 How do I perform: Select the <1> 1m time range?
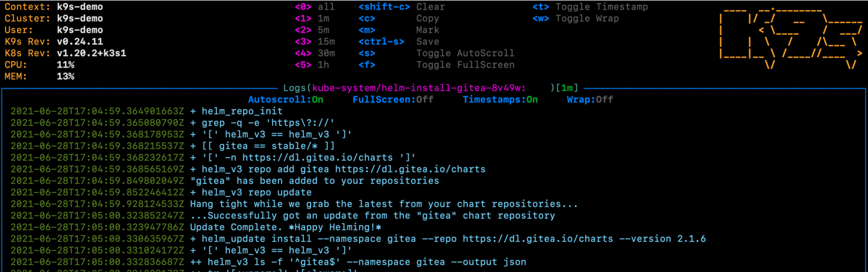(x=312, y=18)
